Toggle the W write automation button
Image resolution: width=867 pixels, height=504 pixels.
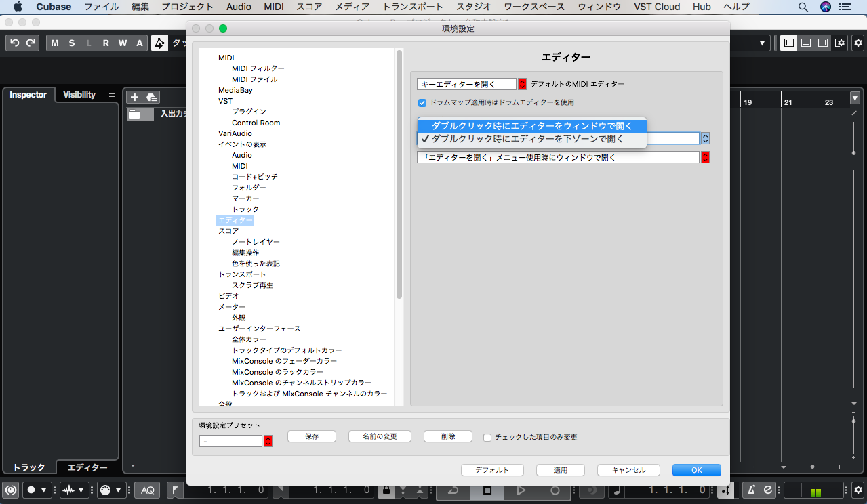(123, 43)
